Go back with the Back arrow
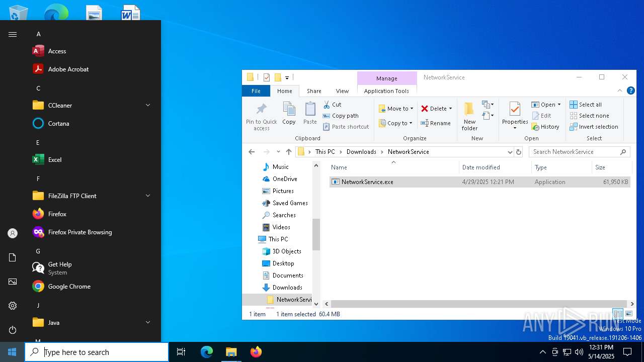This screenshot has height=362, width=644. [252, 152]
